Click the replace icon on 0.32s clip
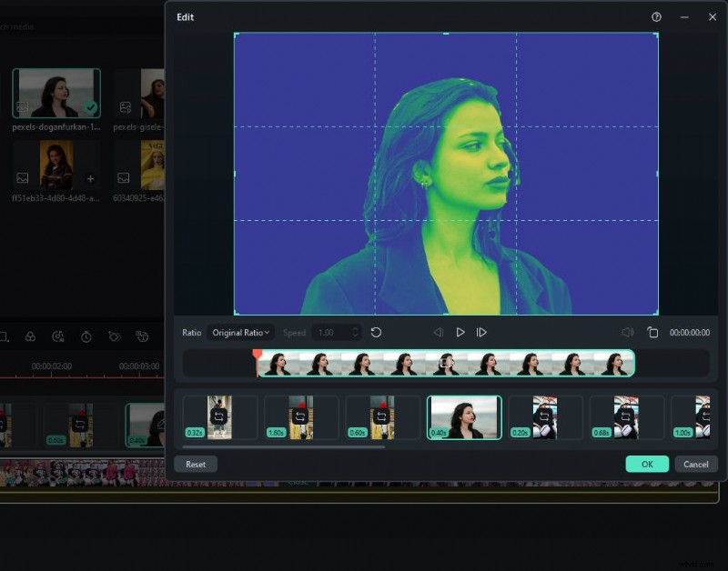The width and height of the screenshot is (728, 571). click(218, 416)
